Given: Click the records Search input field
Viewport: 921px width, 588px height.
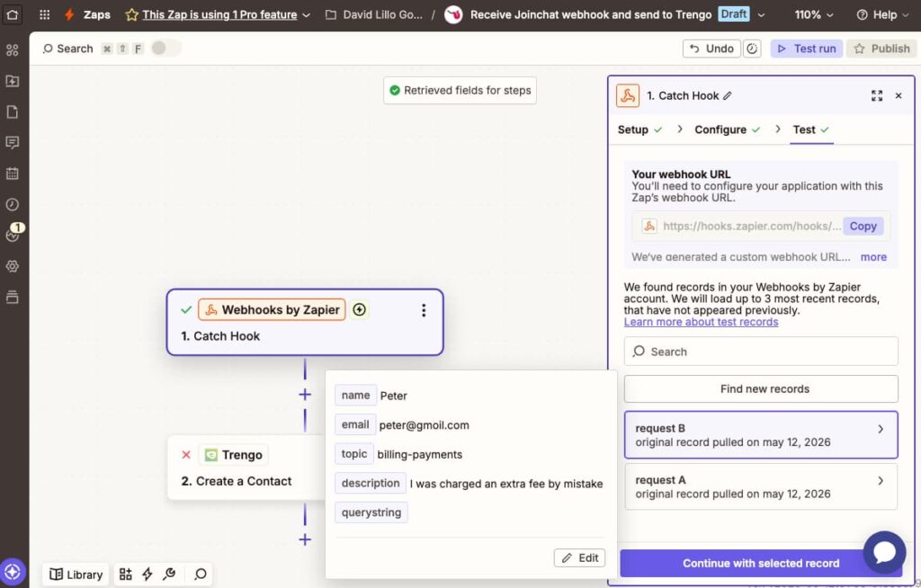Looking at the screenshot, I should coord(761,352).
